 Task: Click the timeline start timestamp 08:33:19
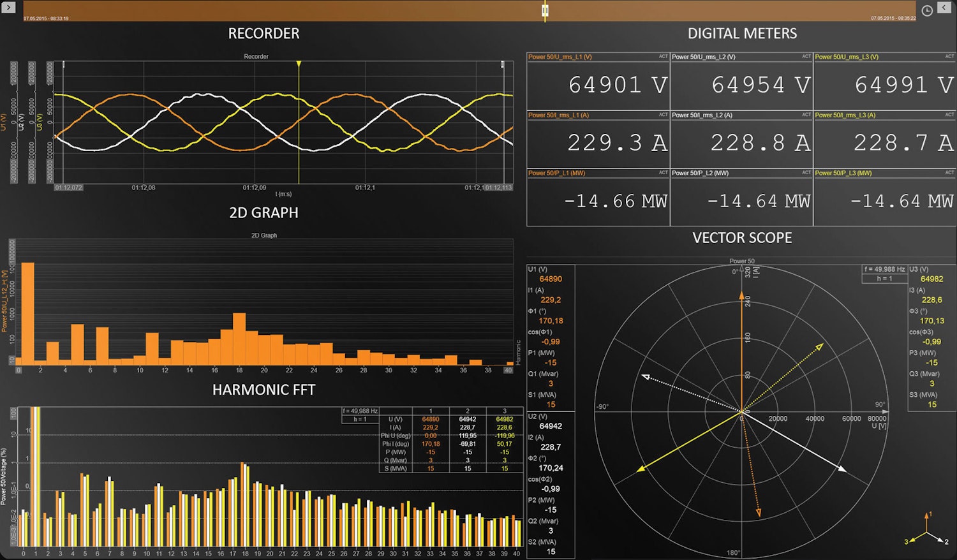click(46, 18)
